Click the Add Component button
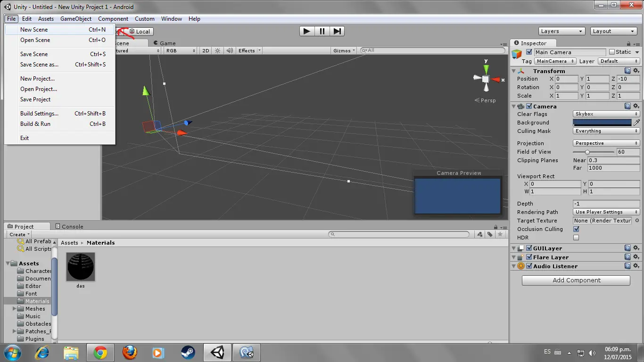The width and height of the screenshot is (644, 362). (576, 280)
